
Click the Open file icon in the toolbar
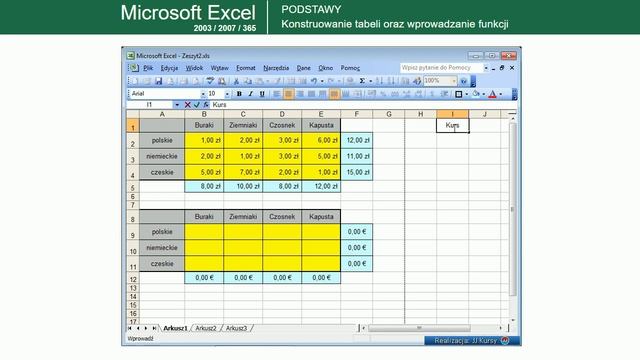(147, 81)
